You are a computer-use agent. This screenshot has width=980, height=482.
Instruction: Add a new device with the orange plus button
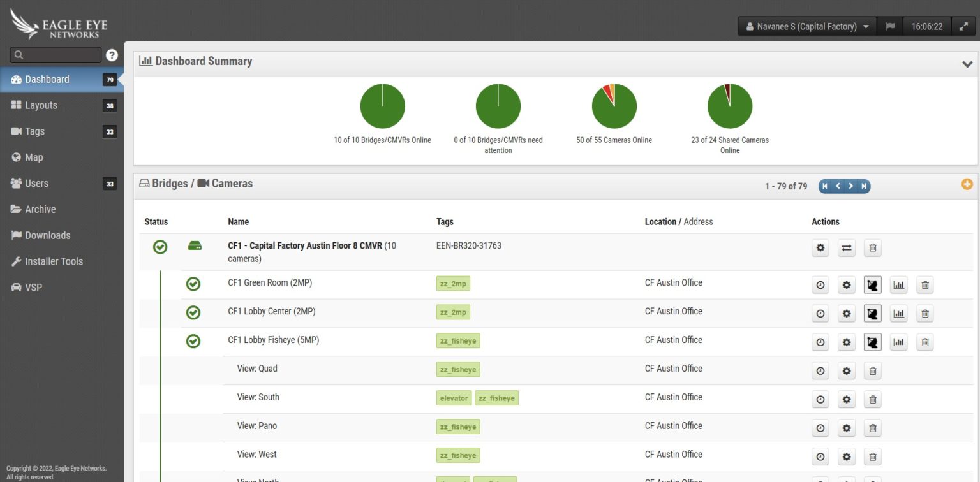click(967, 184)
